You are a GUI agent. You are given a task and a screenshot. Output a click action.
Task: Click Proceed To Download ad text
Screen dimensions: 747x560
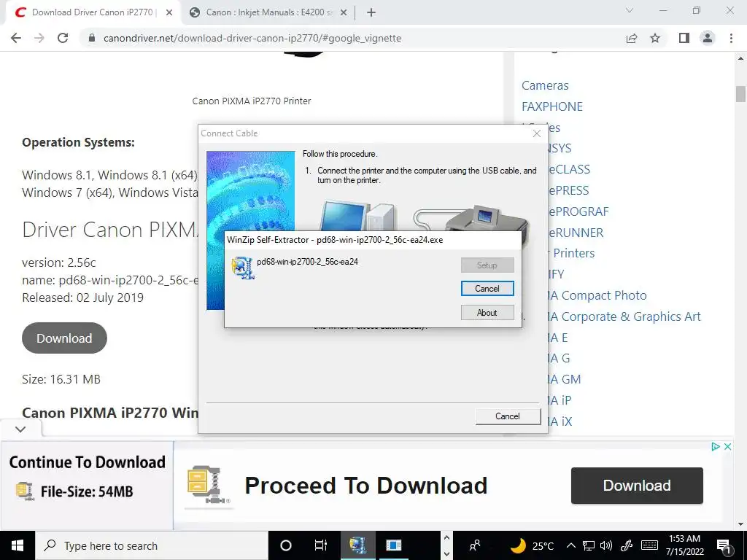pos(366,485)
